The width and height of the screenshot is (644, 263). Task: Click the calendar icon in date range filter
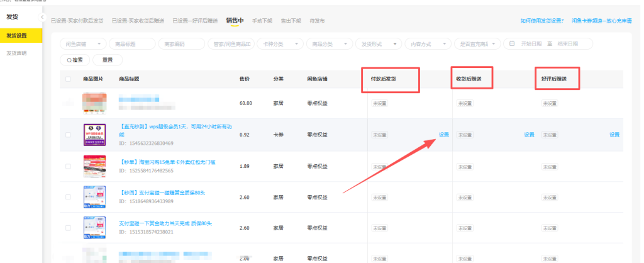click(512, 43)
